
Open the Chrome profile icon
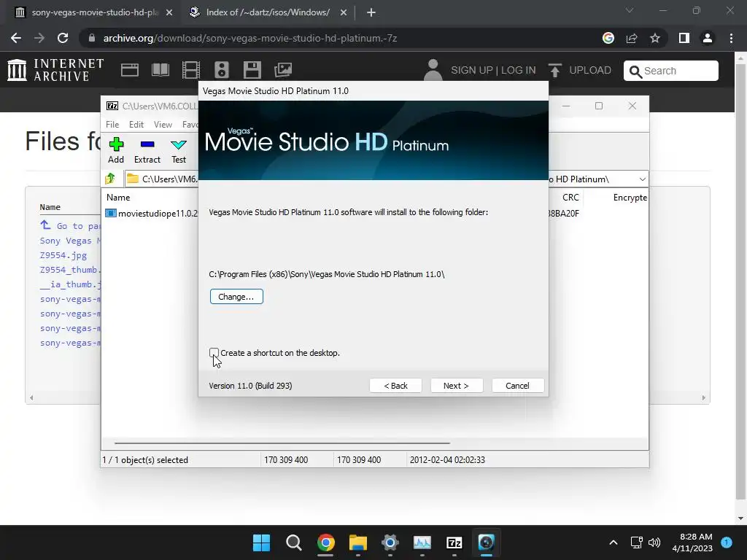coord(708,38)
